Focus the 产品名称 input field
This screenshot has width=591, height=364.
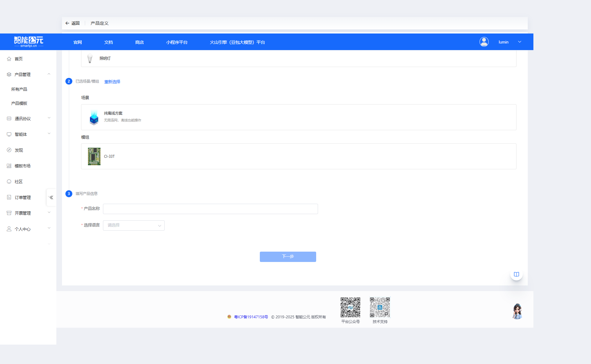click(210, 209)
